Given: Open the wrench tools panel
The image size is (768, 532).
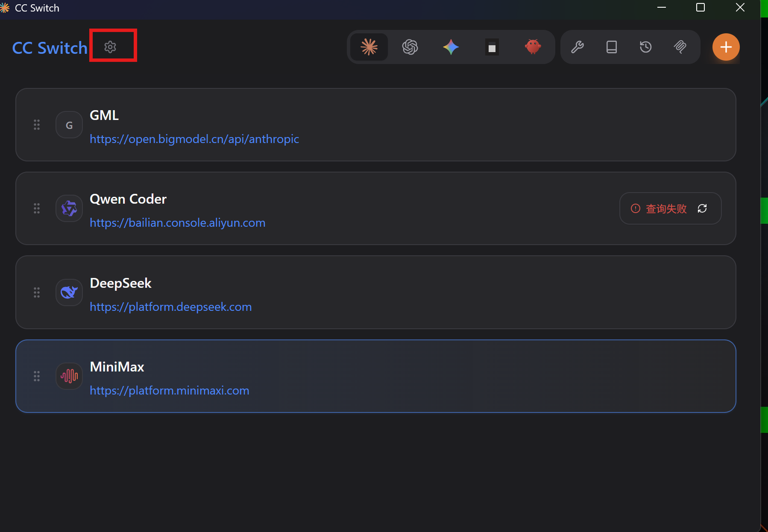Looking at the screenshot, I should tap(577, 47).
